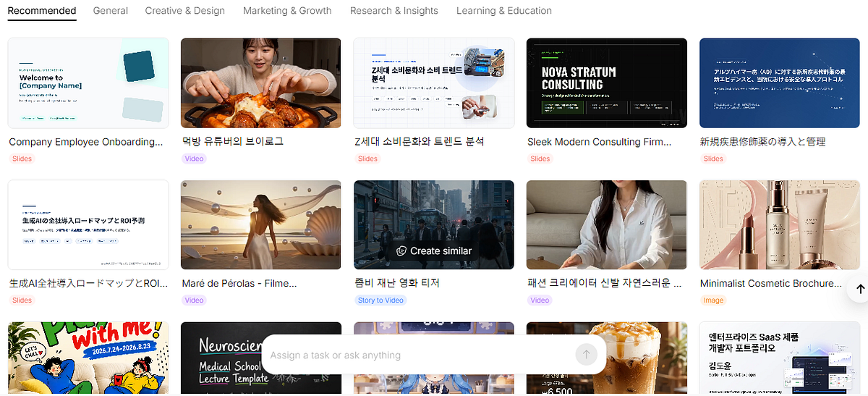Click the '먹방 유튜버의 브이로그' title
This screenshot has width=868, height=396.
(233, 142)
